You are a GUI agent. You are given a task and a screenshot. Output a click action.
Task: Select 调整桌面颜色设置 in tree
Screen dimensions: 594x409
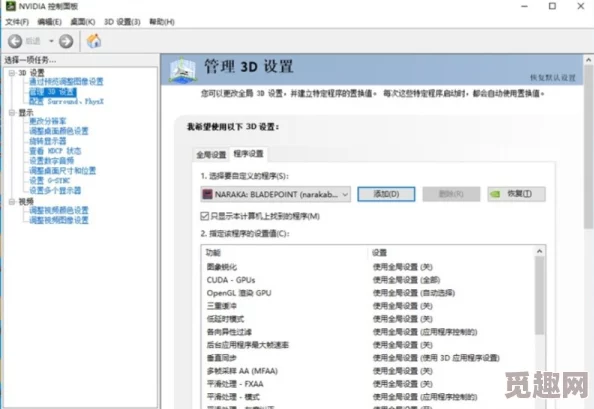tap(59, 131)
